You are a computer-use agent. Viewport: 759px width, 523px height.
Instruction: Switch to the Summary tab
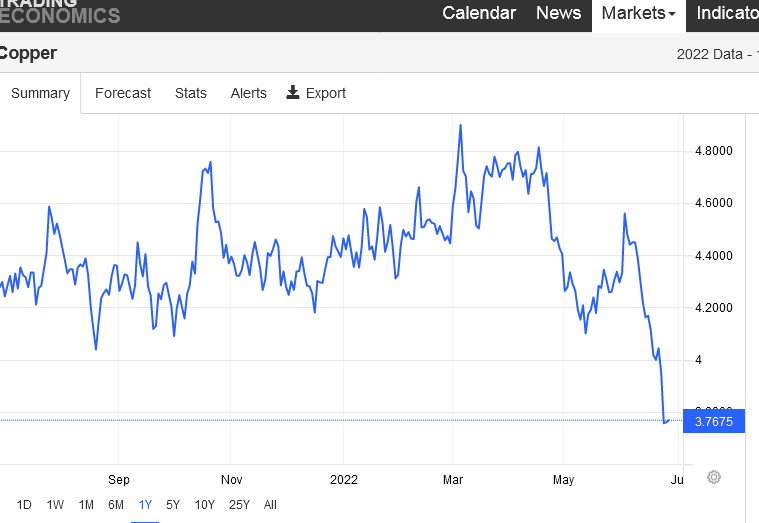tap(40, 93)
